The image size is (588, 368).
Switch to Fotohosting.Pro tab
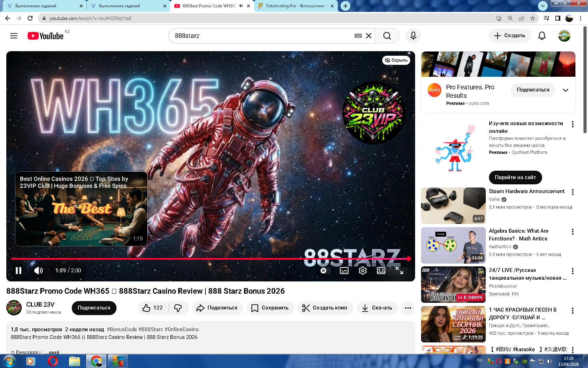click(296, 6)
